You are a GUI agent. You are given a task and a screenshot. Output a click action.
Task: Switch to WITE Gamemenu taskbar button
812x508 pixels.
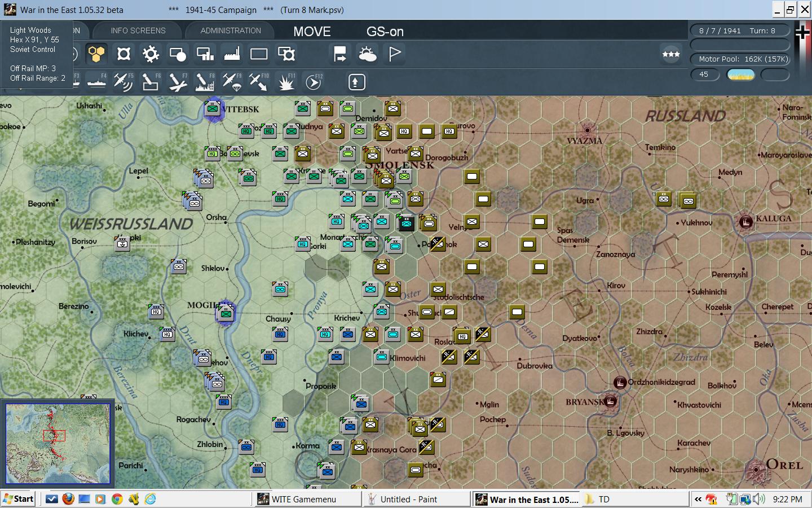[x=307, y=499]
